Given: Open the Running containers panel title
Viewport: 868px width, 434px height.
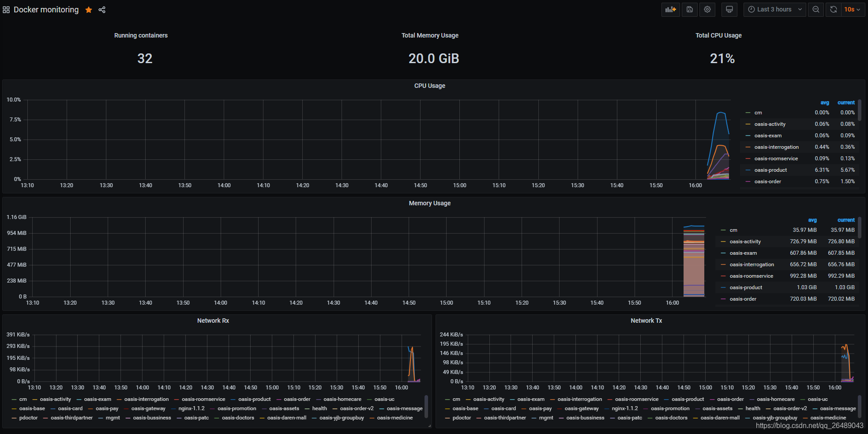Looking at the screenshot, I should (141, 35).
